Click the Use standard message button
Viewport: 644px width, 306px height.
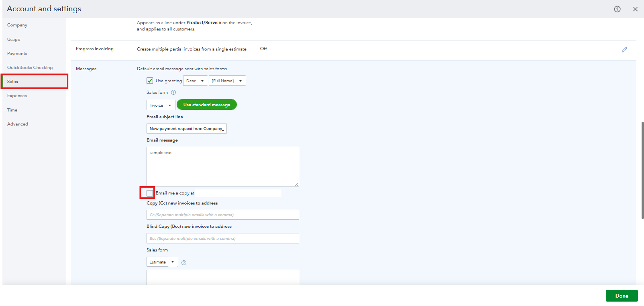tap(207, 105)
